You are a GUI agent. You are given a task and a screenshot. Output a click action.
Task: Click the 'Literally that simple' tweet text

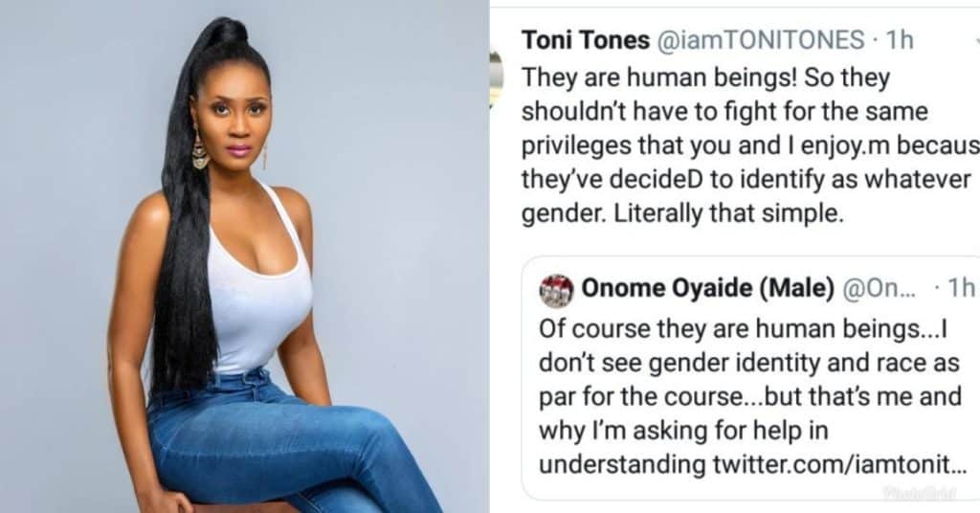click(728, 214)
